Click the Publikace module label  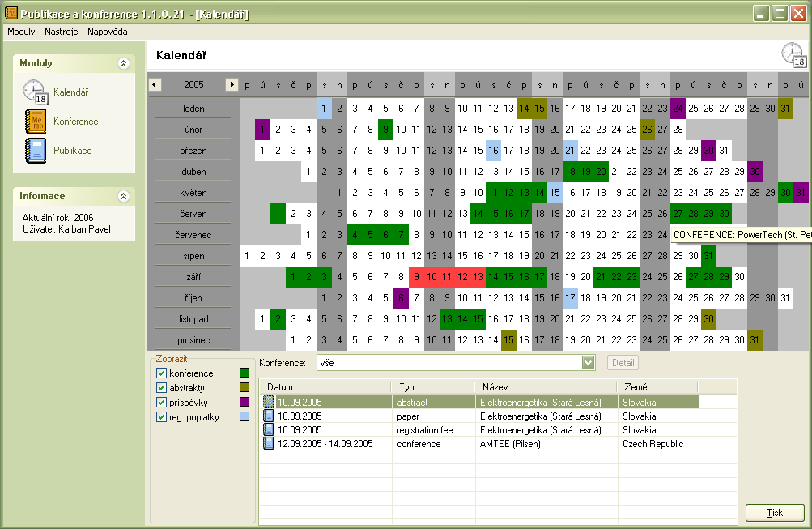(x=73, y=151)
